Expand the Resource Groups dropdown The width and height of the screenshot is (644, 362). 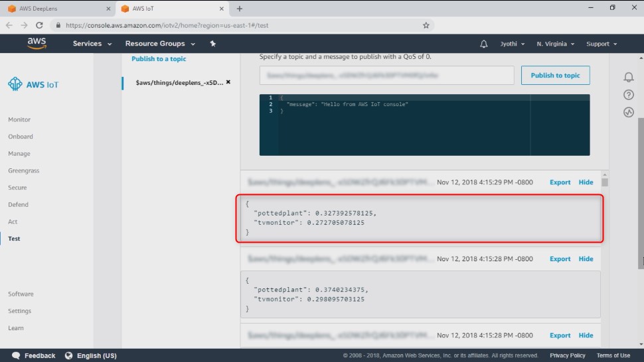[160, 44]
